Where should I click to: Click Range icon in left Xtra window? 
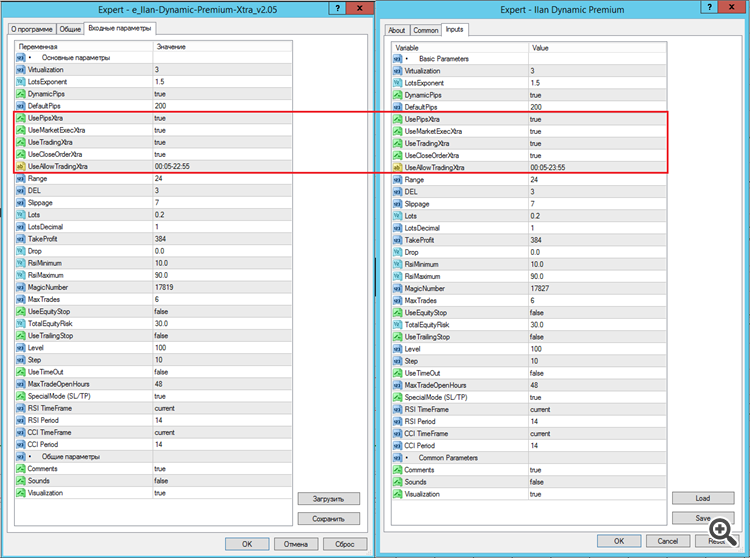[x=21, y=178]
